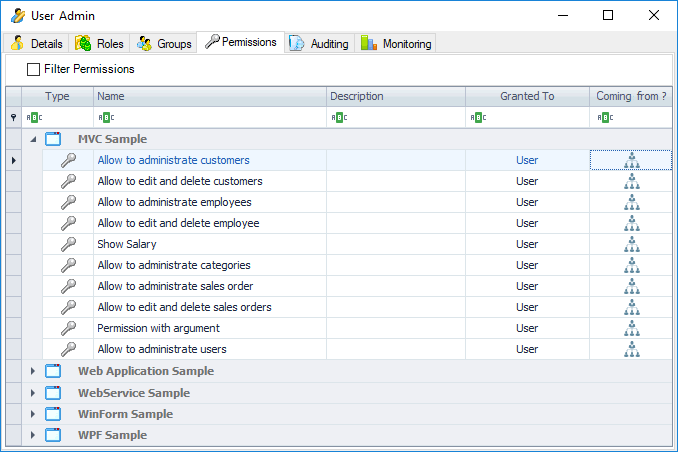This screenshot has height=452, width=678.
Task: Click the filter pin icon in filter row
Action: pos(13,118)
